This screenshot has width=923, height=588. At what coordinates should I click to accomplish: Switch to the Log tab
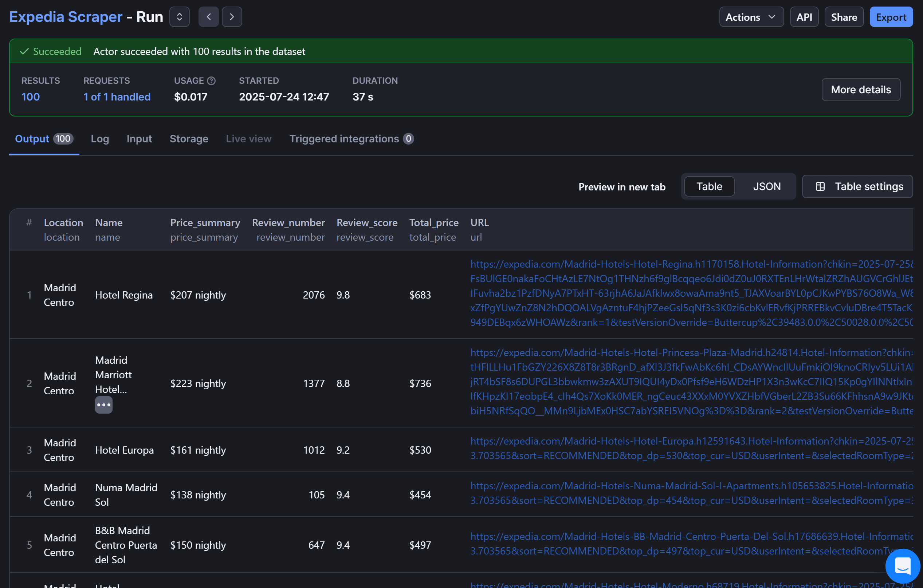pos(100,139)
